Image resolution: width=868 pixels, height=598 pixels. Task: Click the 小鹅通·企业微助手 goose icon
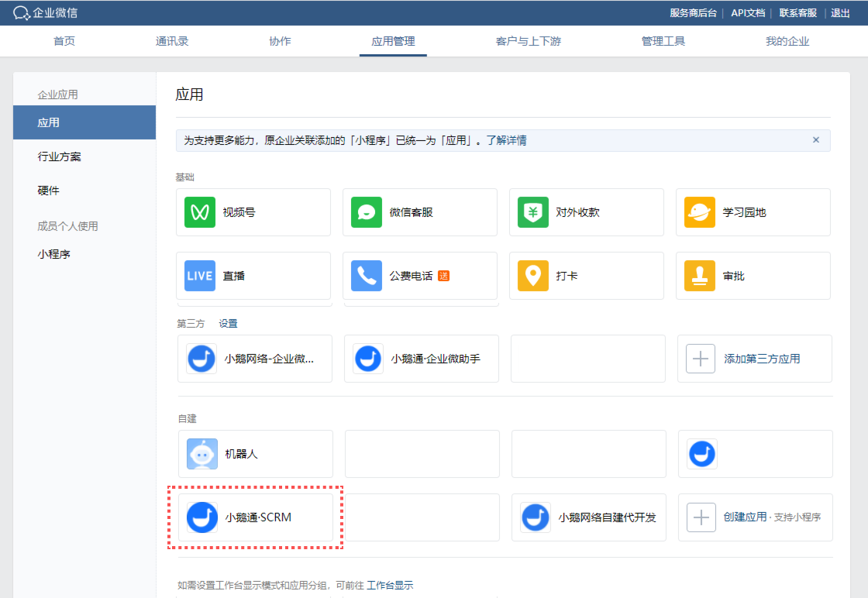(368, 359)
